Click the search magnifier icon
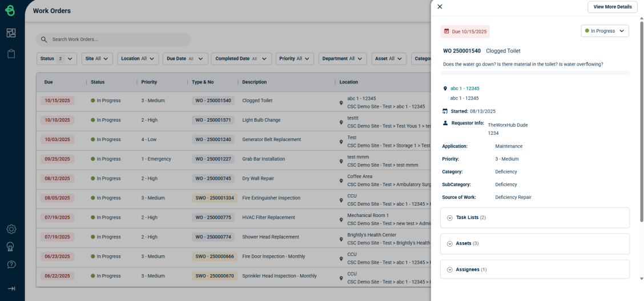 click(44, 40)
